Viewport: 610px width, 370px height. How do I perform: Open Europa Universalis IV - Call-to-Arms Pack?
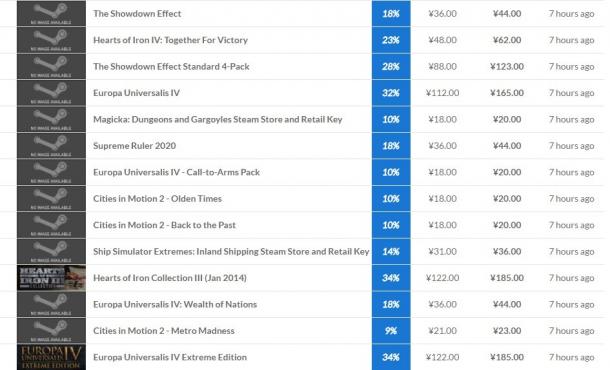click(x=176, y=172)
